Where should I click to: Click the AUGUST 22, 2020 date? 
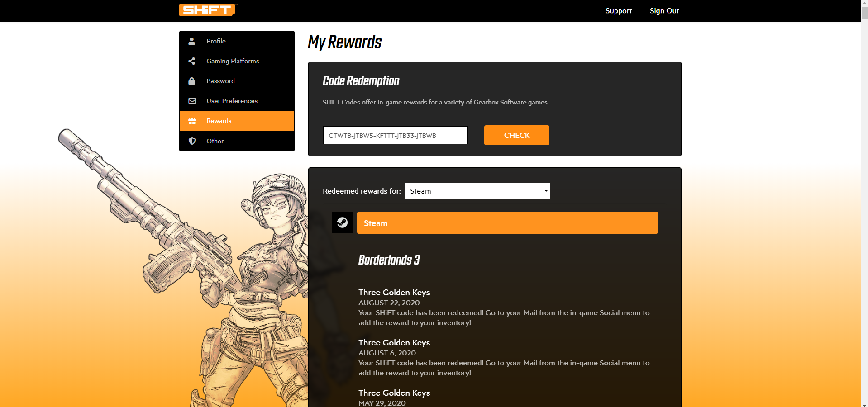[389, 303]
